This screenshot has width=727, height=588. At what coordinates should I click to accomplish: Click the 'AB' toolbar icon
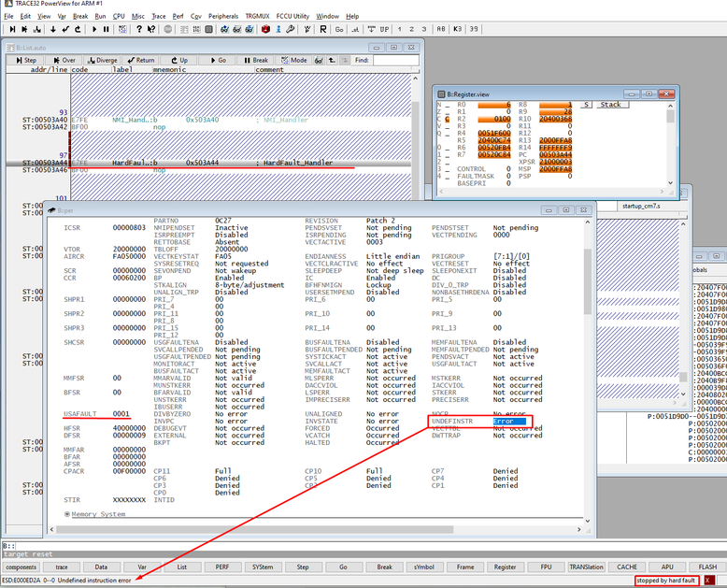(x=441, y=29)
